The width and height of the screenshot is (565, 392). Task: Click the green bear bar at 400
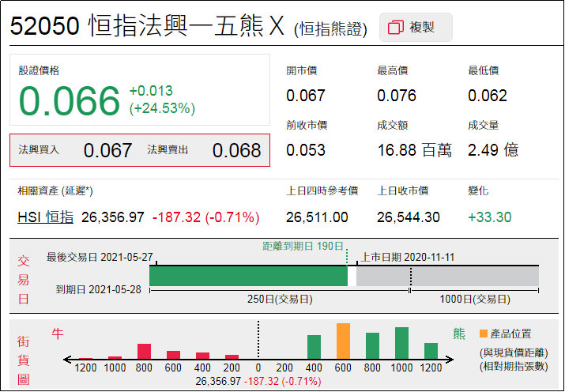314,347
